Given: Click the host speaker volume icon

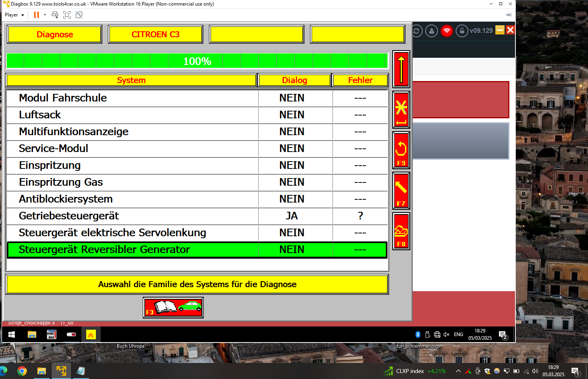Looking at the screenshot, I should point(535,371).
